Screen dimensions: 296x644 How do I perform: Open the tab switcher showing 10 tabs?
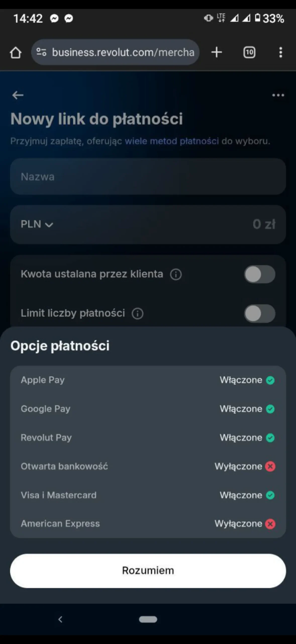click(x=249, y=52)
